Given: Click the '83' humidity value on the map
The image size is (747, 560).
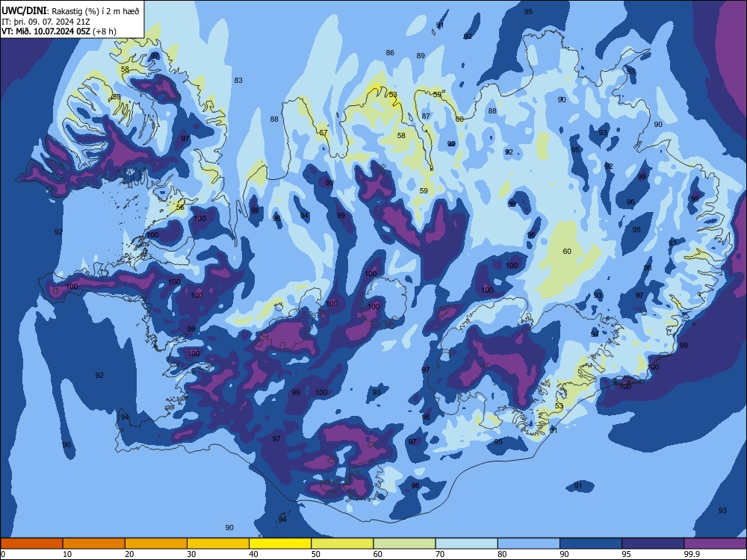Looking at the screenshot, I should coord(238,81).
